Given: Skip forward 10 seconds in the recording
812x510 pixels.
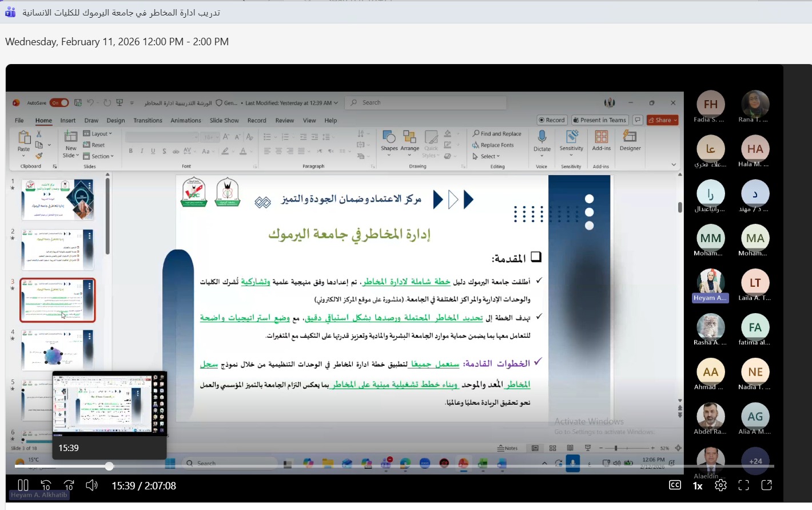Looking at the screenshot, I should [x=69, y=485].
